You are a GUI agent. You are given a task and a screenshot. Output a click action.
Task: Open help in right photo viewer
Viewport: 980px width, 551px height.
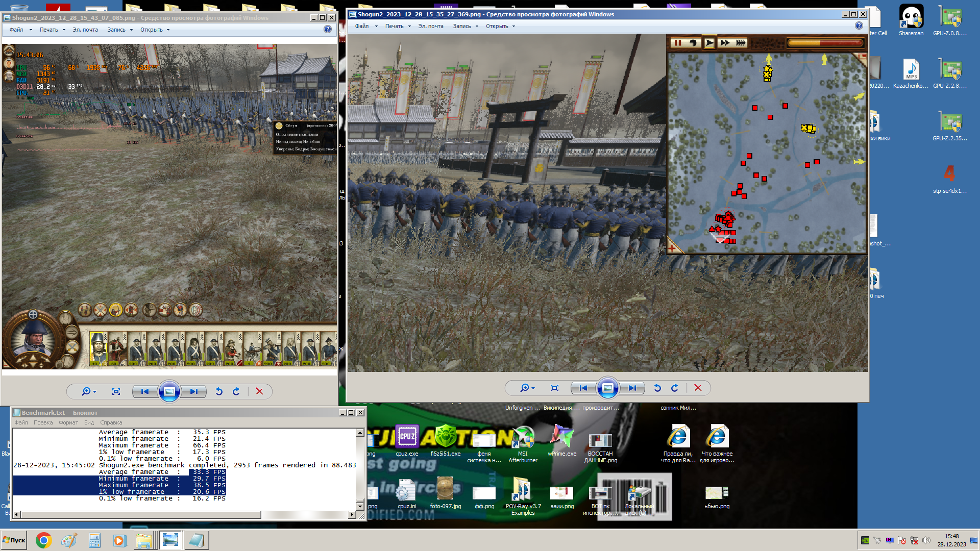[859, 26]
